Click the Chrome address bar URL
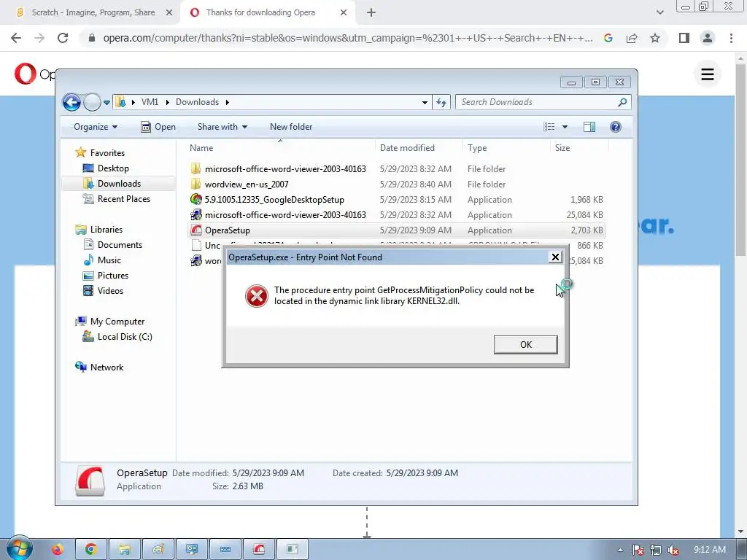 [x=348, y=38]
